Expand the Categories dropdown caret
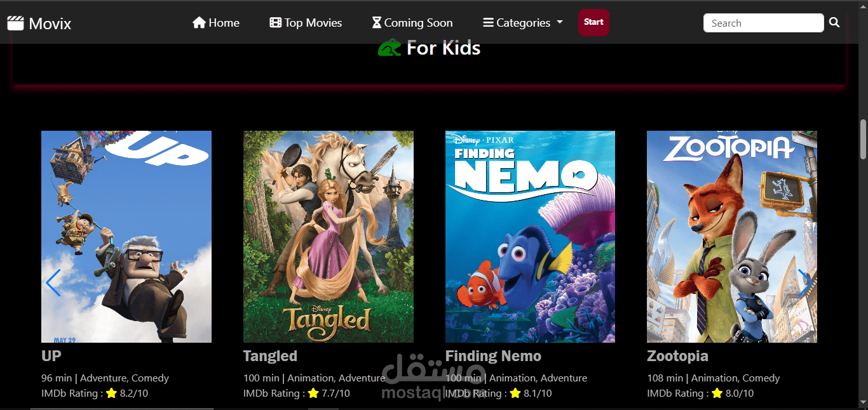Screen dimensions: 868x410 coord(560,22)
